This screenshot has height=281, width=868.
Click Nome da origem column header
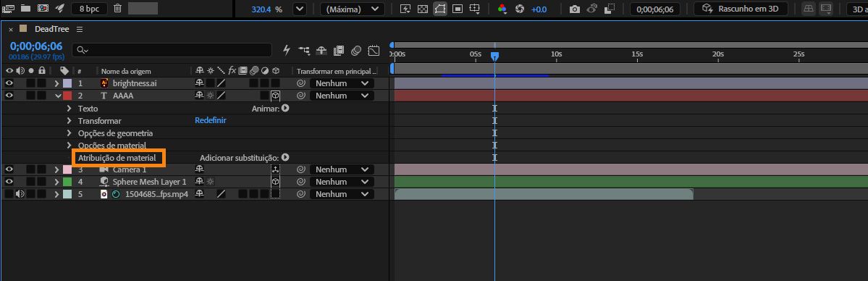[126, 71]
